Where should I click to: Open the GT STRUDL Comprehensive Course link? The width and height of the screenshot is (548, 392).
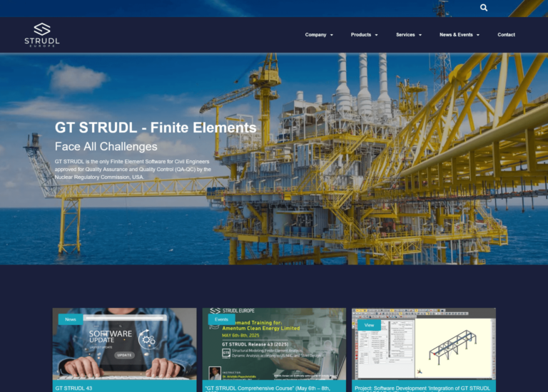coord(268,388)
